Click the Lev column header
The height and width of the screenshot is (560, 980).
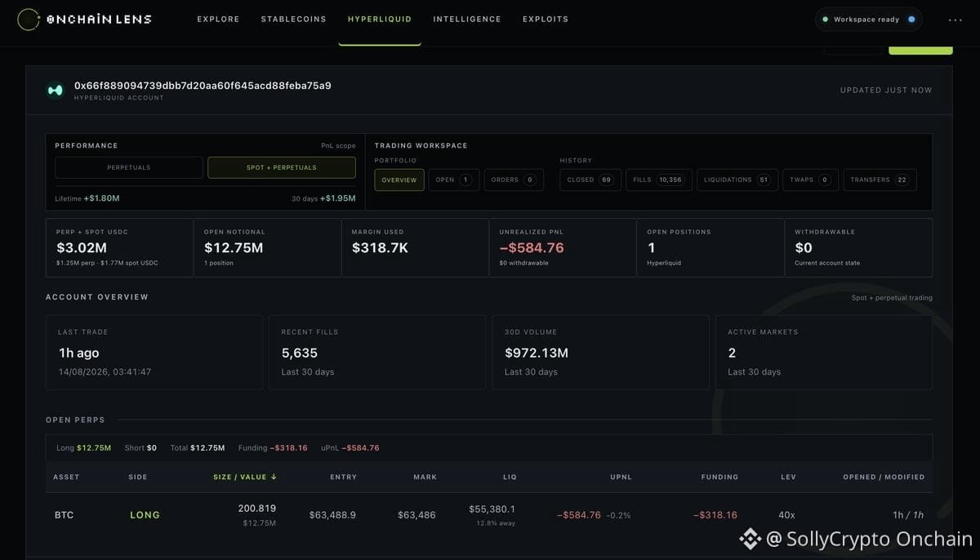788,477
